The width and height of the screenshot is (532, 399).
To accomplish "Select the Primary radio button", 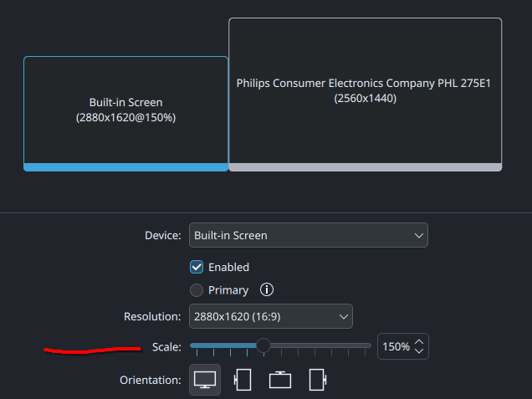I will coord(197,290).
